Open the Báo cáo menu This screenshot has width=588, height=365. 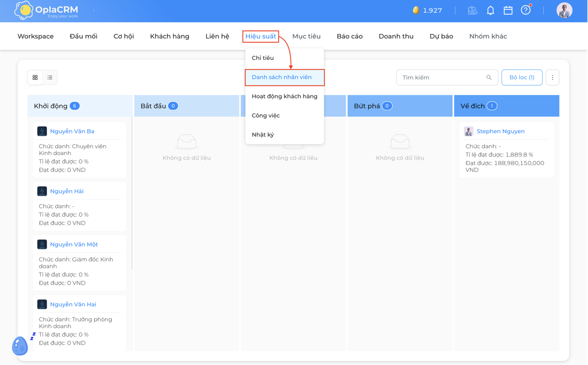coord(349,36)
